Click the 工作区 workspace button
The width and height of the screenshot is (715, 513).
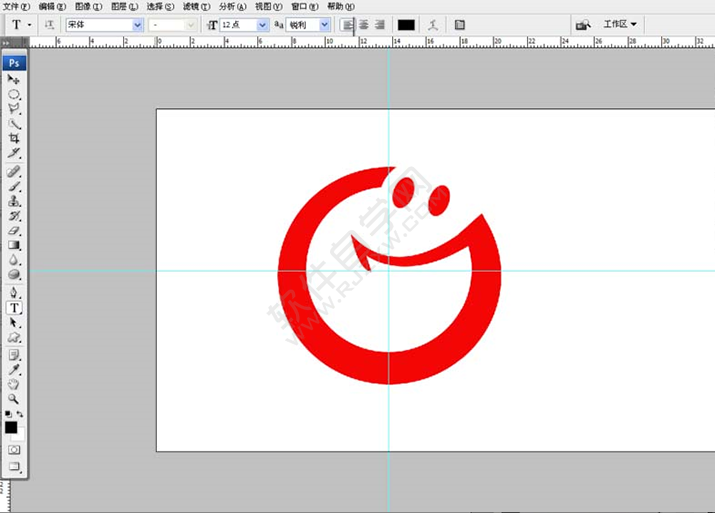(x=620, y=24)
